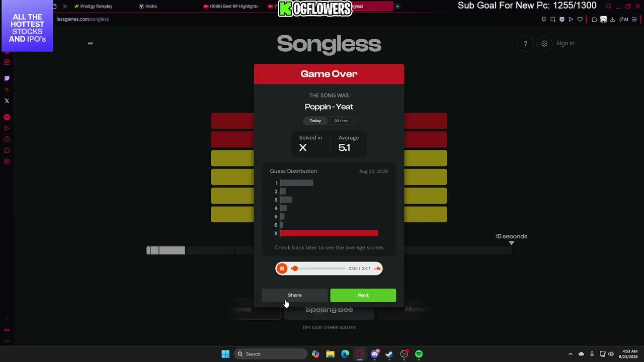Open a new browser tab

[397, 6]
